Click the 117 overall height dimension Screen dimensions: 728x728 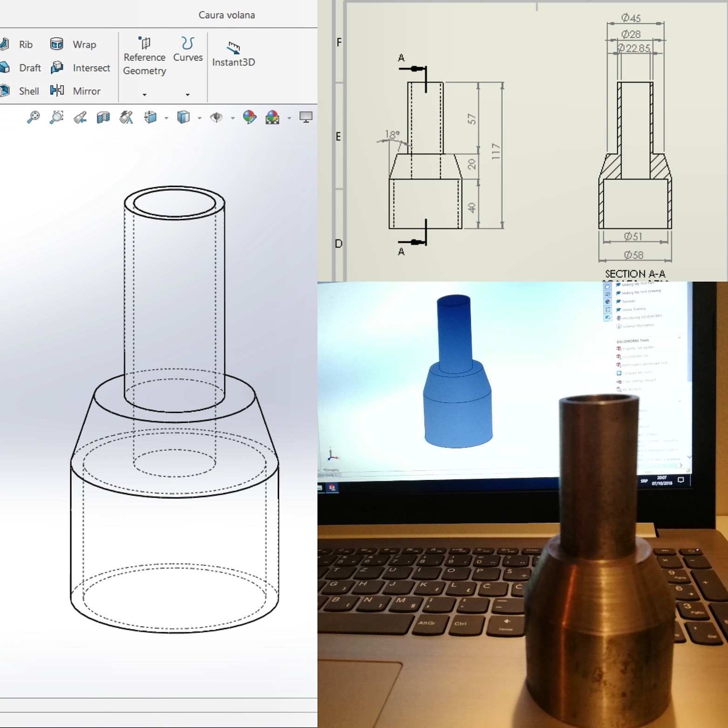(496, 151)
